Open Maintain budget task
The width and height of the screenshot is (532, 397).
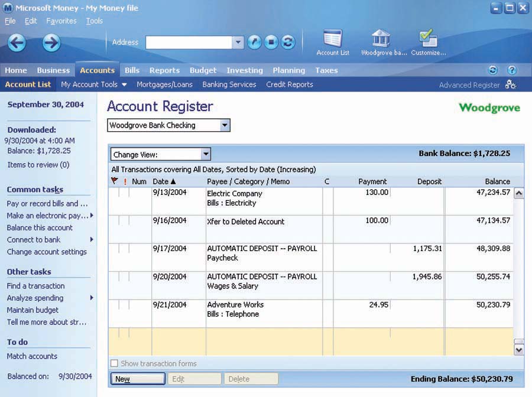(33, 310)
